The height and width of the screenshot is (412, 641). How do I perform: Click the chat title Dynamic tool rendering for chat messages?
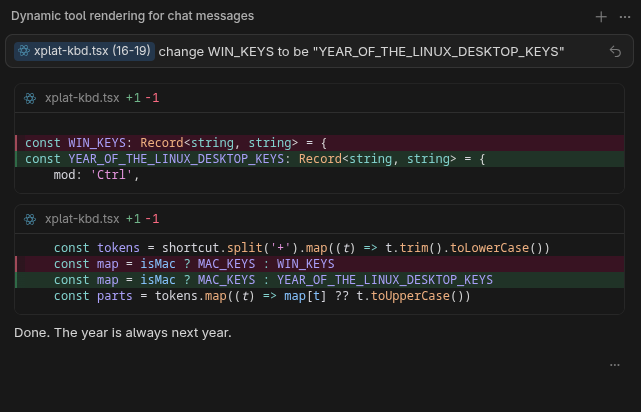coord(132,16)
